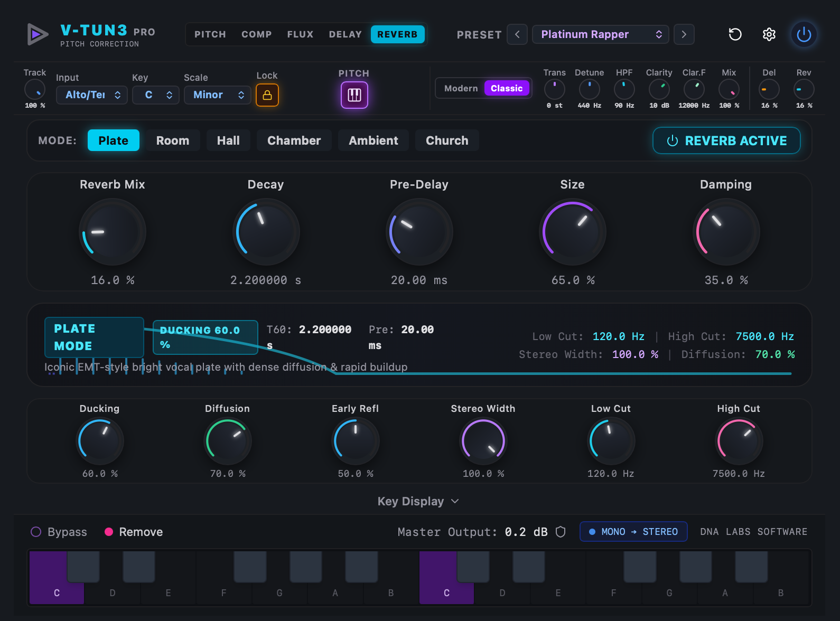Open the Platinum Rapper preset dropdown
The height and width of the screenshot is (621, 840).
[601, 34]
